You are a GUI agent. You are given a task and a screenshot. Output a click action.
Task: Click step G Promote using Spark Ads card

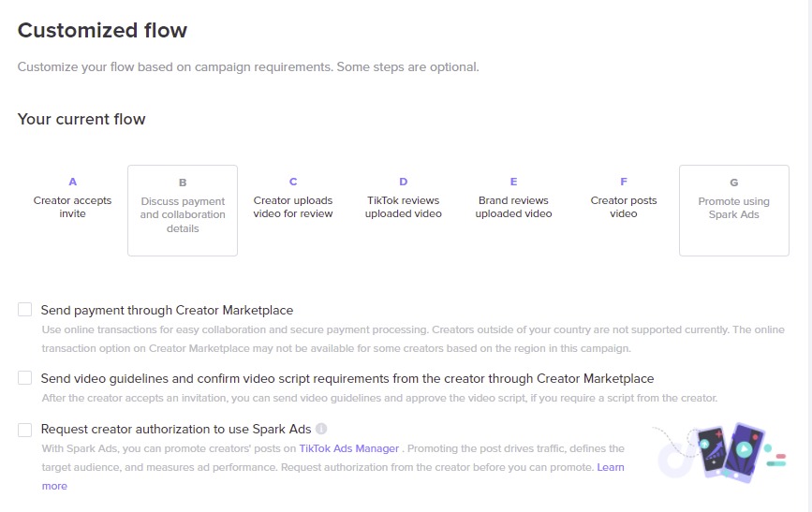(734, 211)
